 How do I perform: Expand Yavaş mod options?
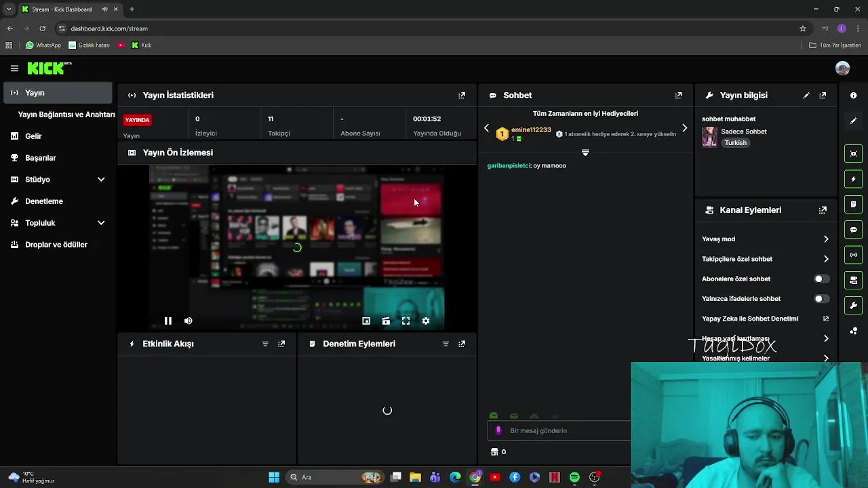tap(826, 239)
